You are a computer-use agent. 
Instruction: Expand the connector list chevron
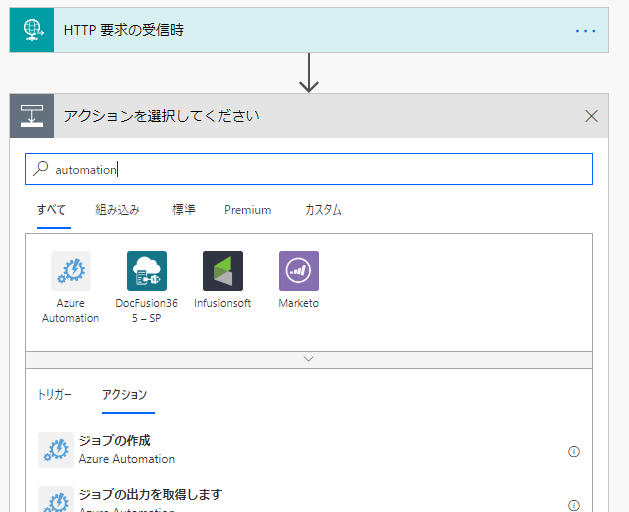pyautogui.click(x=308, y=359)
